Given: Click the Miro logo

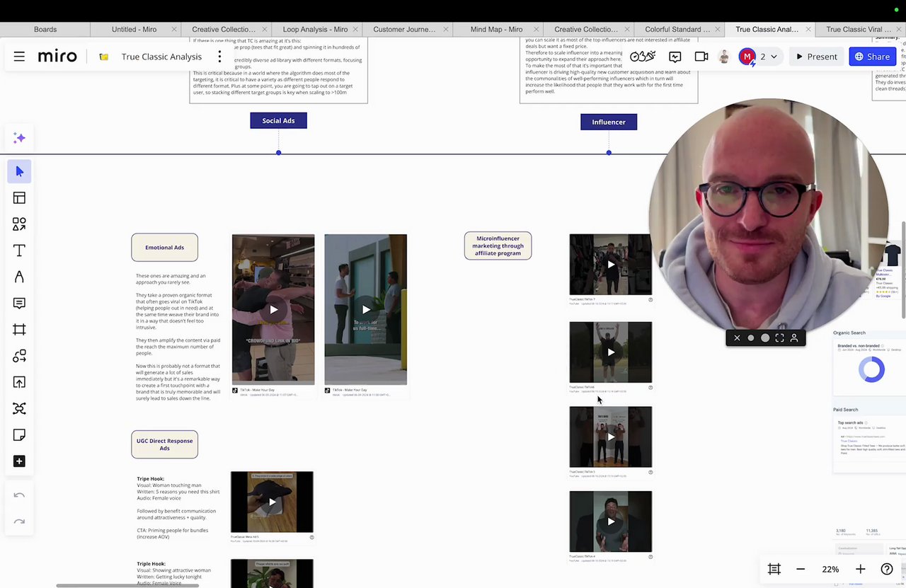Looking at the screenshot, I should pos(57,56).
